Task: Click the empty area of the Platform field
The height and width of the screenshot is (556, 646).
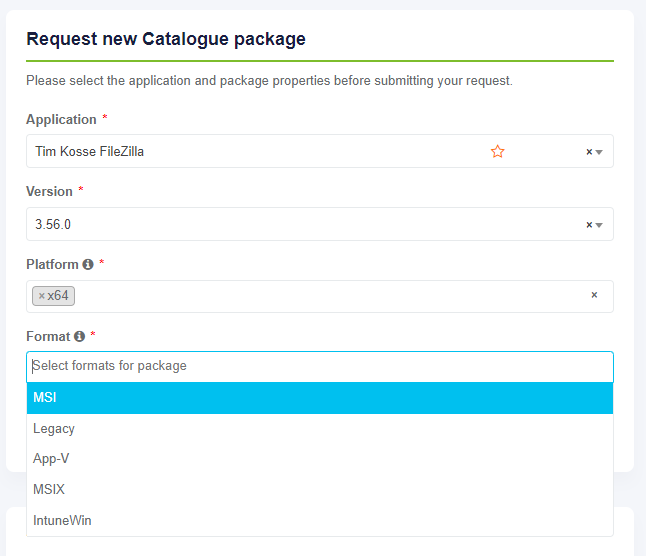Action: click(x=330, y=296)
